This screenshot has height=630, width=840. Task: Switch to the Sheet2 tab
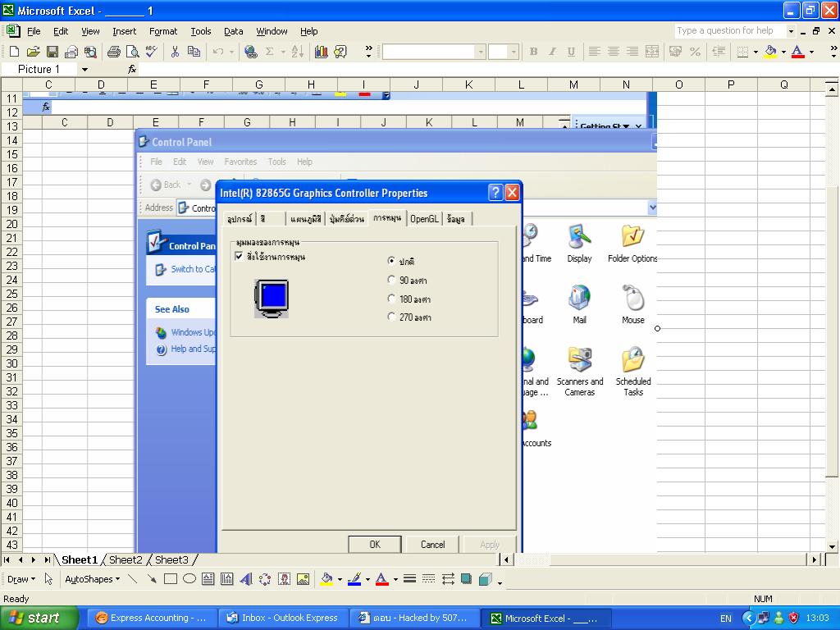[126, 559]
